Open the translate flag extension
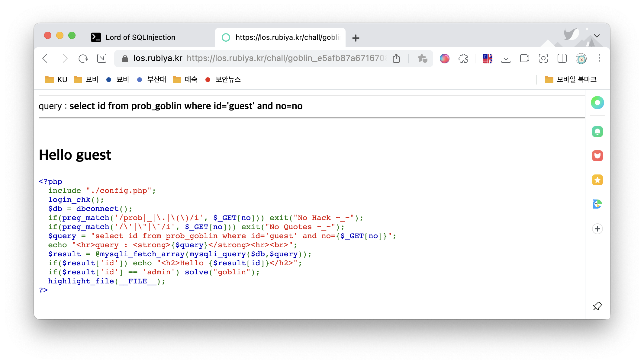 point(487,58)
